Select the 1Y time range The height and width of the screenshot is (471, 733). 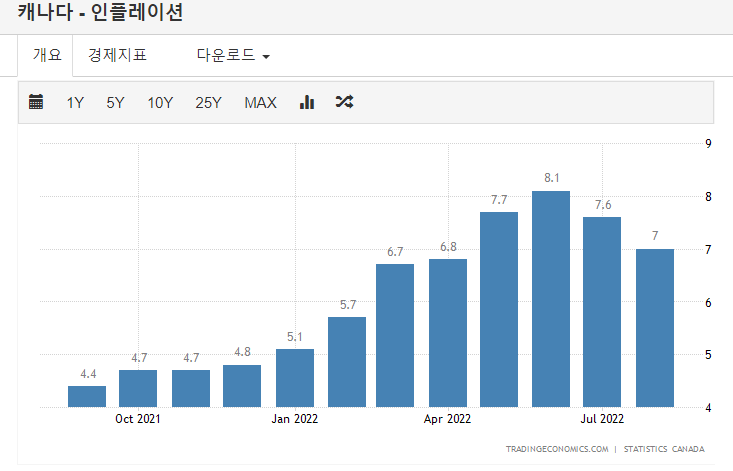[x=75, y=103]
